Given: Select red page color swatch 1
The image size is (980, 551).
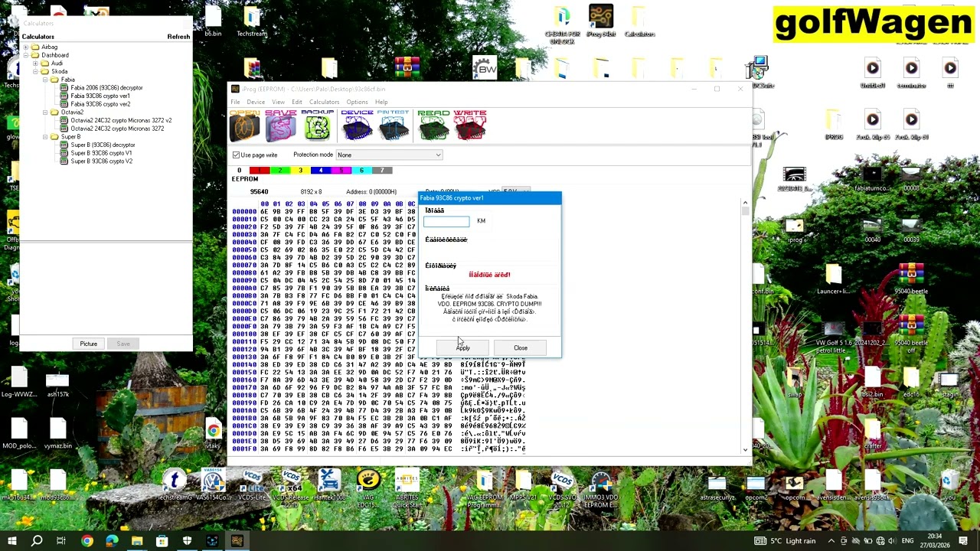Looking at the screenshot, I should [x=259, y=171].
